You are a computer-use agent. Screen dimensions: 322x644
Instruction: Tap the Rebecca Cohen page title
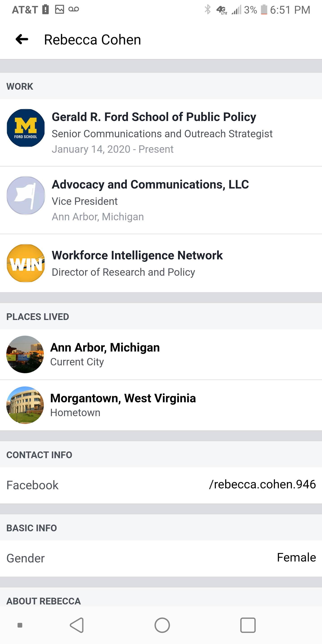click(93, 40)
